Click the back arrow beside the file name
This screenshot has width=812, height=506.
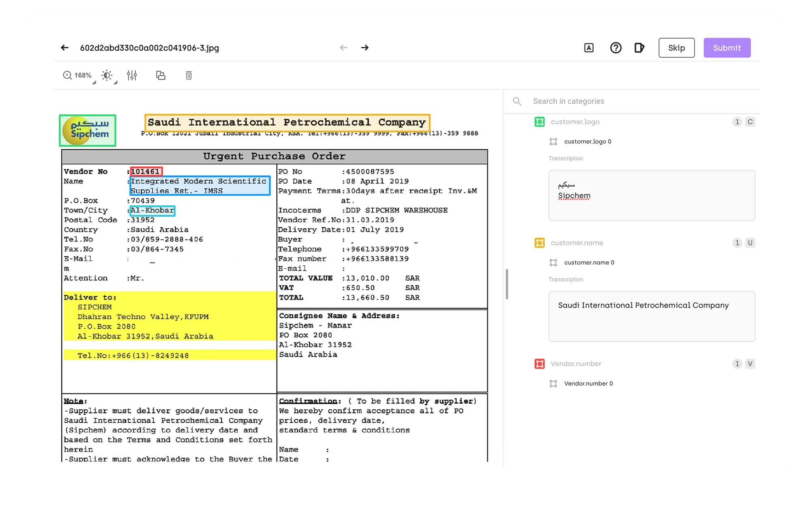point(65,48)
